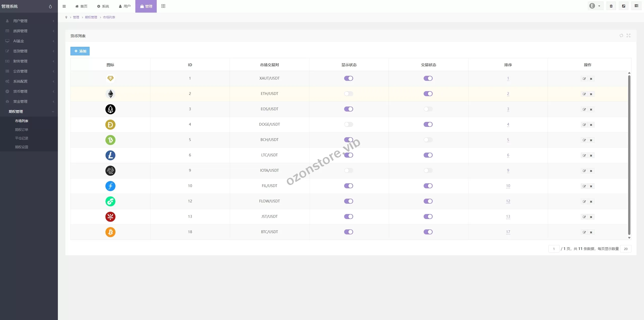
Task: Click the grid apps icon in top navigation
Action: 163,6
